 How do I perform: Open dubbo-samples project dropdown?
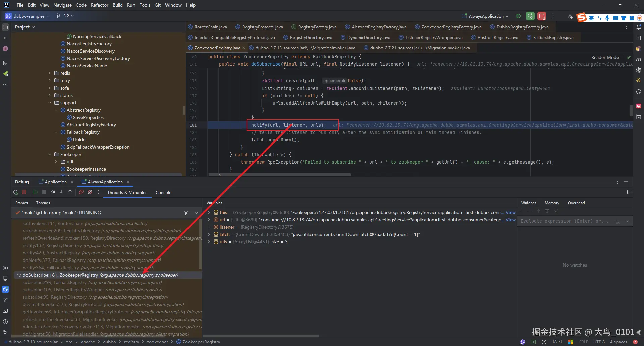28,16
